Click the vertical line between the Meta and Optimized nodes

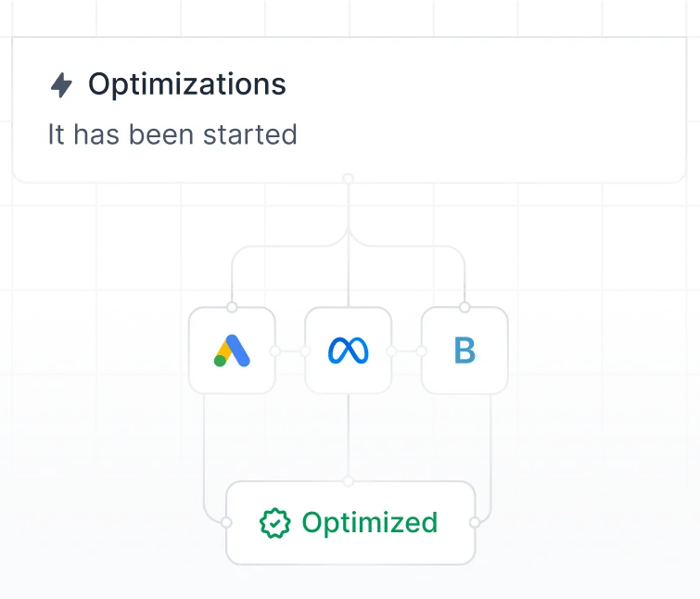(x=349, y=435)
